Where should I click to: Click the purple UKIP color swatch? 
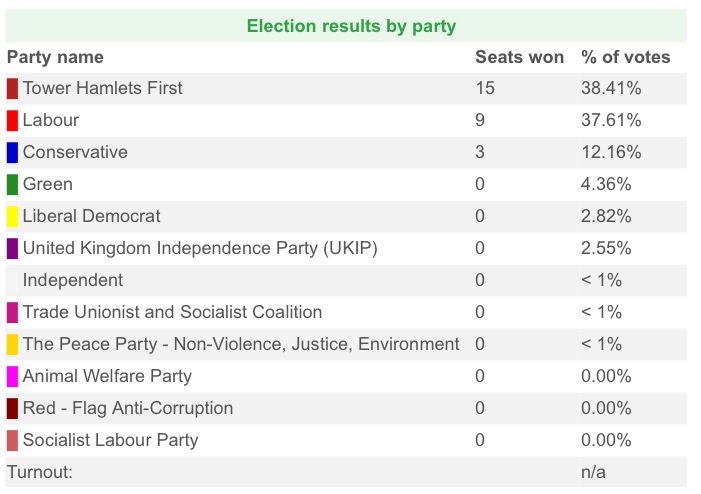(12, 248)
